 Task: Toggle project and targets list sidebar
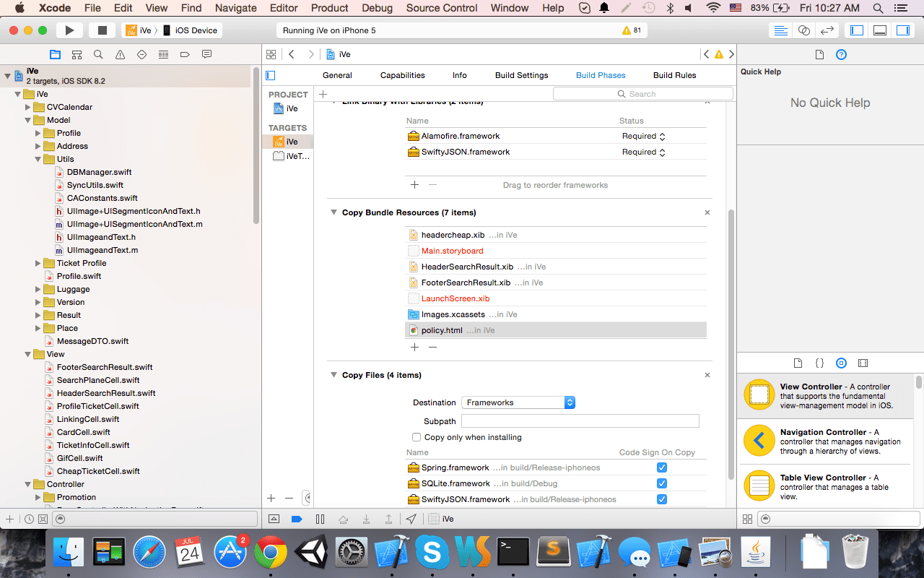(x=271, y=75)
